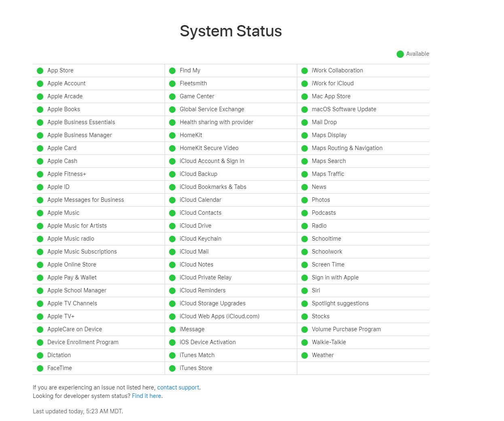Select the Apple Pay & Wallet row
Screen dimensions: 504x421
(99, 277)
